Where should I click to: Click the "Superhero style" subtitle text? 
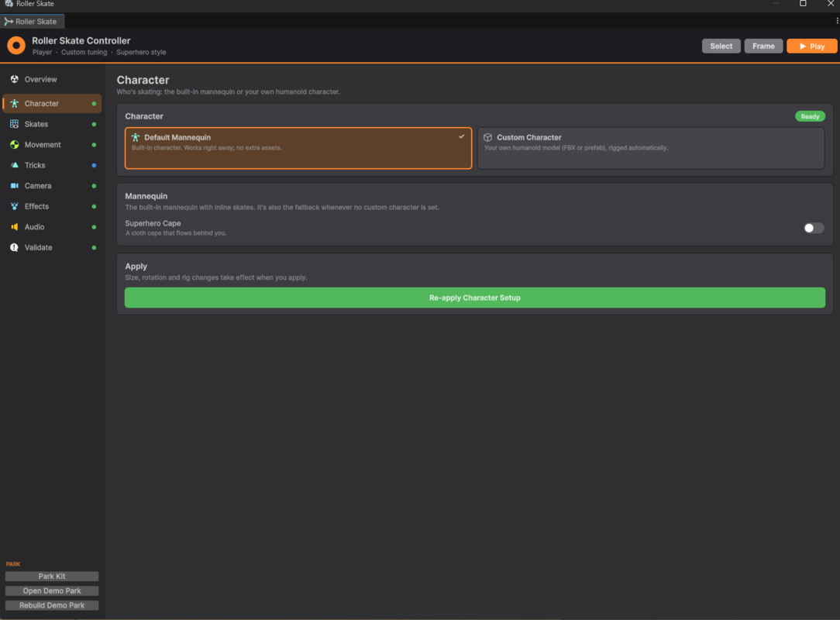[x=141, y=53]
